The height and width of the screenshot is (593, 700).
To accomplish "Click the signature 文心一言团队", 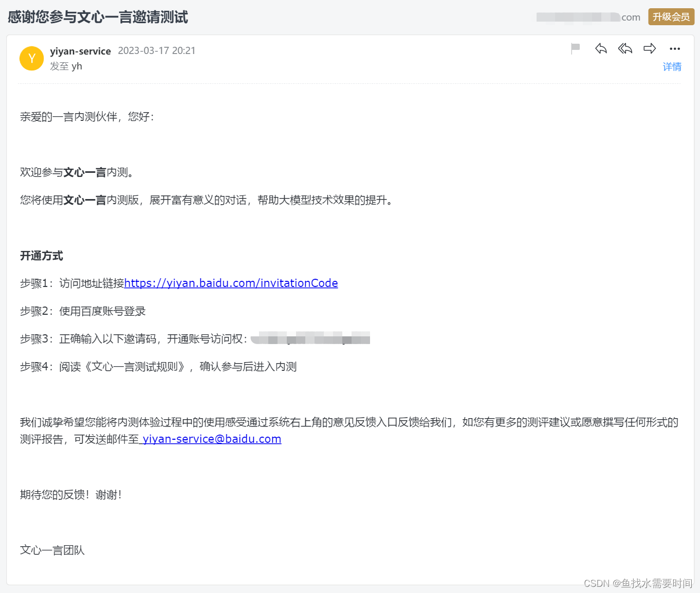I will [x=52, y=550].
